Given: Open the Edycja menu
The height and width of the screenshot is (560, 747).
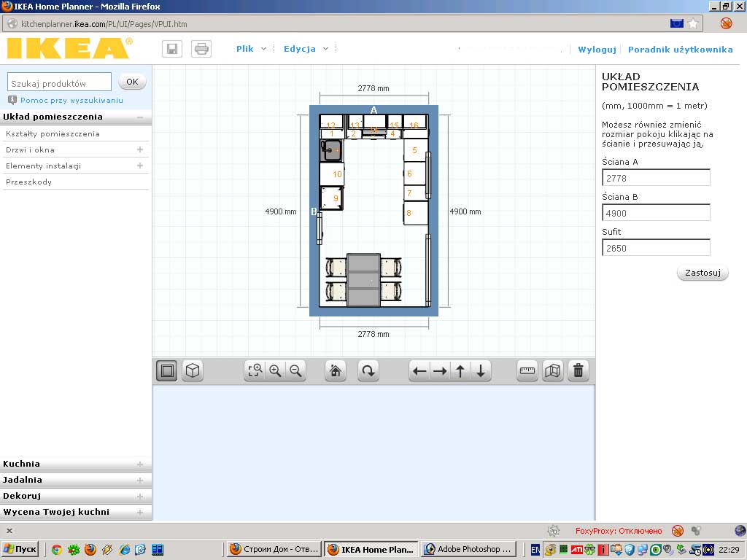Looking at the screenshot, I should tap(306, 49).
